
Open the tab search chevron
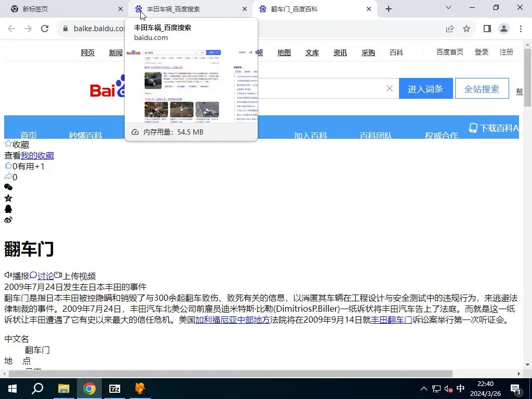point(448,7)
